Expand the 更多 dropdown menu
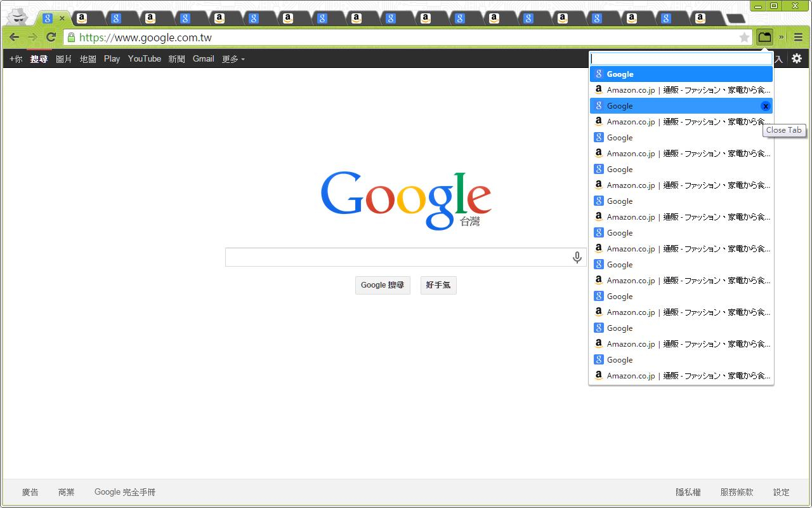 point(233,59)
